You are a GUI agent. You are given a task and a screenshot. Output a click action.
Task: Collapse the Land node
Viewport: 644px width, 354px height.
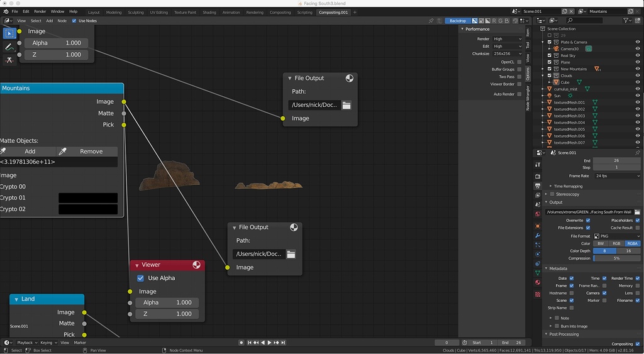16,299
